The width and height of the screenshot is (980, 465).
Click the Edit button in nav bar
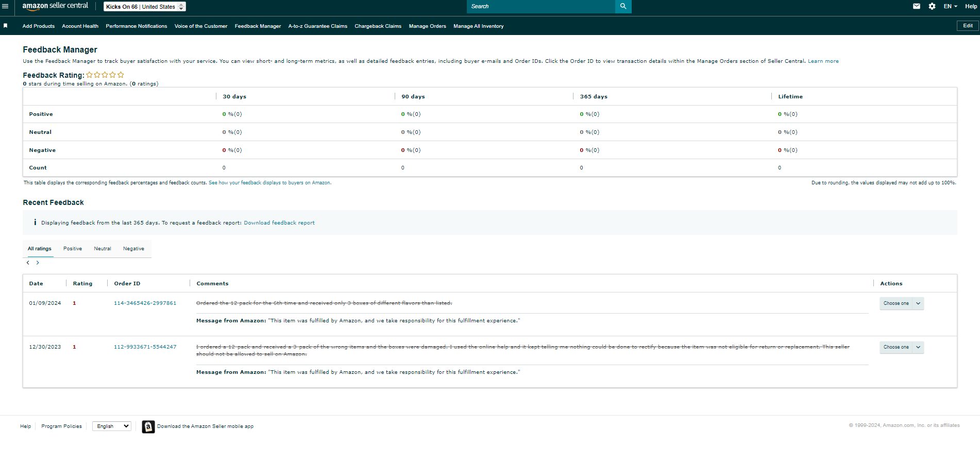[x=968, y=26]
